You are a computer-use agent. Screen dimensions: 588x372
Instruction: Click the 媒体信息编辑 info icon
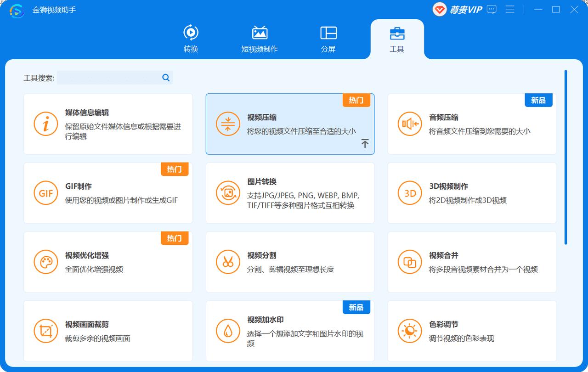[45, 124]
